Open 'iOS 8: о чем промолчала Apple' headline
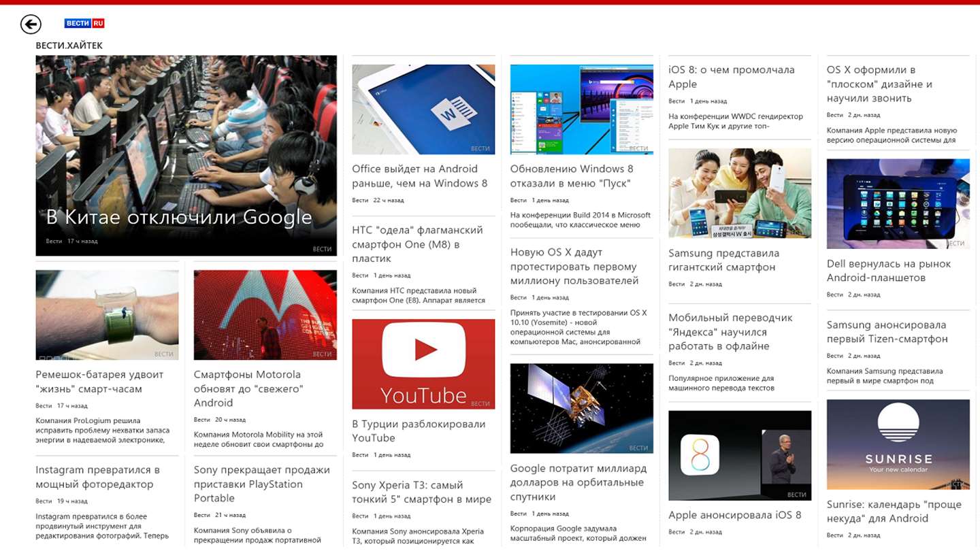The width and height of the screenshot is (980, 551). point(732,77)
